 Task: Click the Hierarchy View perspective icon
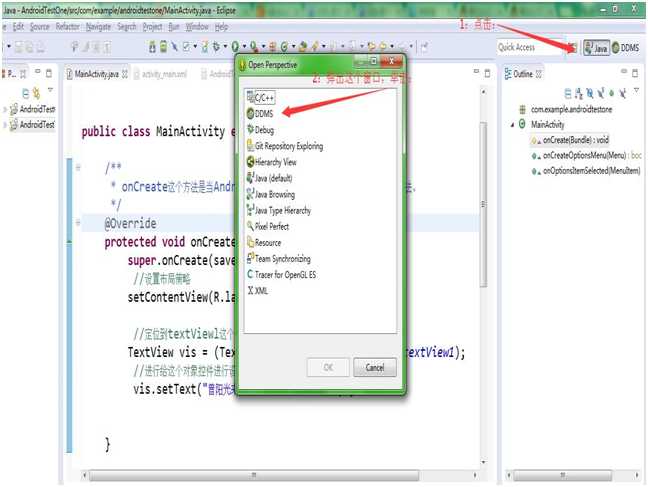click(x=250, y=162)
